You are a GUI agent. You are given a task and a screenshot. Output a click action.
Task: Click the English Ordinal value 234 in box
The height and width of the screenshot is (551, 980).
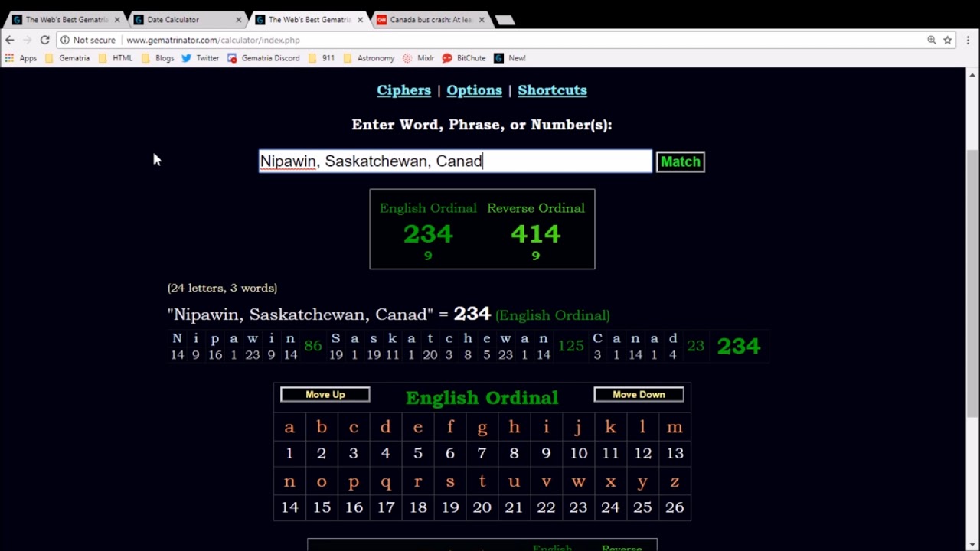tap(428, 233)
